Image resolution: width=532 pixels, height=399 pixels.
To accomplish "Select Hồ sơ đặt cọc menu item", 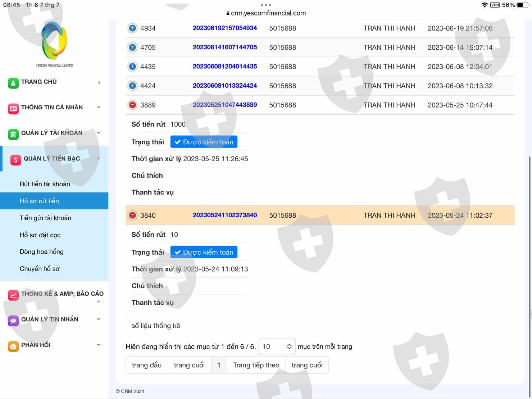I will click(x=40, y=235).
